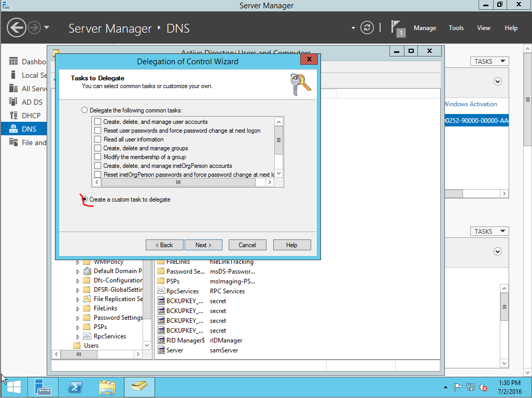Open the Start button on taskbar
This screenshot has height=398, width=532.
point(14,387)
